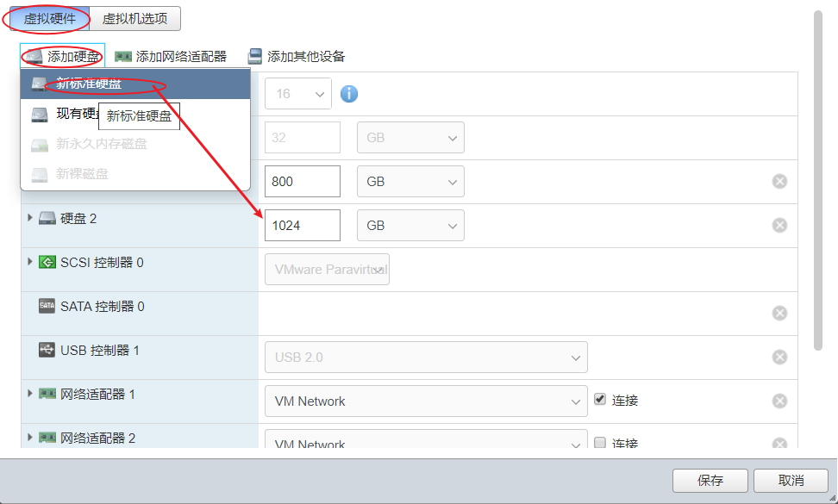Uncheck 连接 for 网络适配器 1

[600, 400]
